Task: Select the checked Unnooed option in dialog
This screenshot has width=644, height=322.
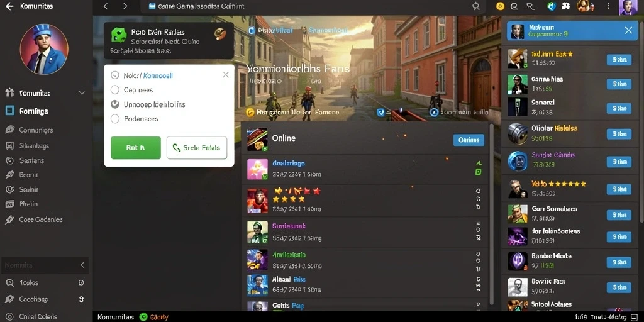Action: pos(116,104)
